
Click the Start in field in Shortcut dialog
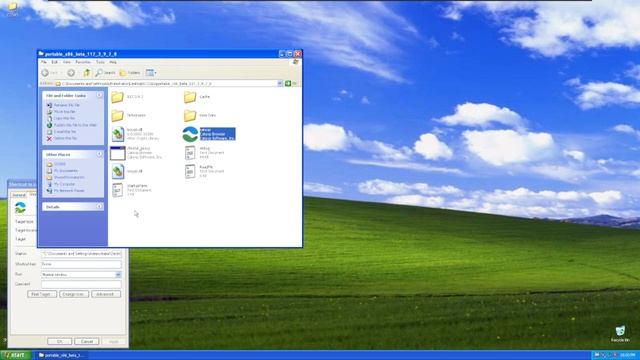click(x=81, y=254)
